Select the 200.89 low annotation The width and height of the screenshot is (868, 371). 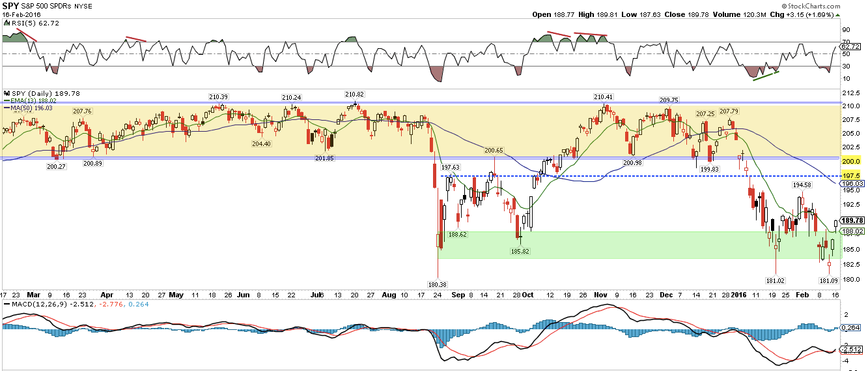pyautogui.click(x=94, y=163)
